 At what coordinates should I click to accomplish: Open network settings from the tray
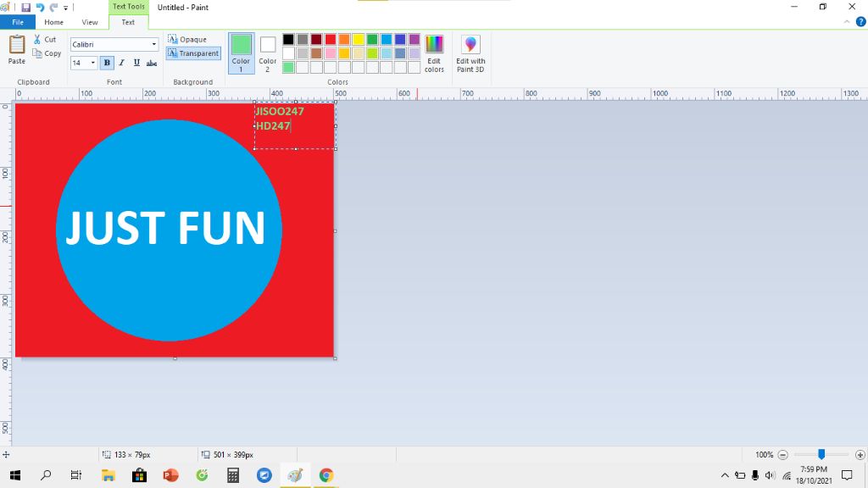[786, 475]
